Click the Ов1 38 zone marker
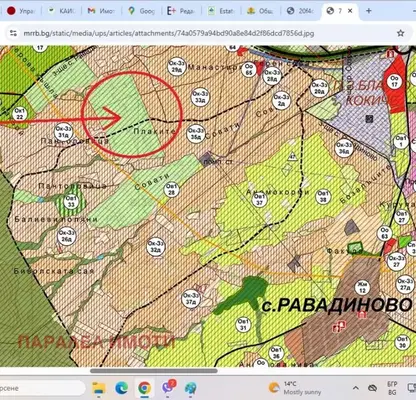 pyautogui.click(x=323, y=196)
